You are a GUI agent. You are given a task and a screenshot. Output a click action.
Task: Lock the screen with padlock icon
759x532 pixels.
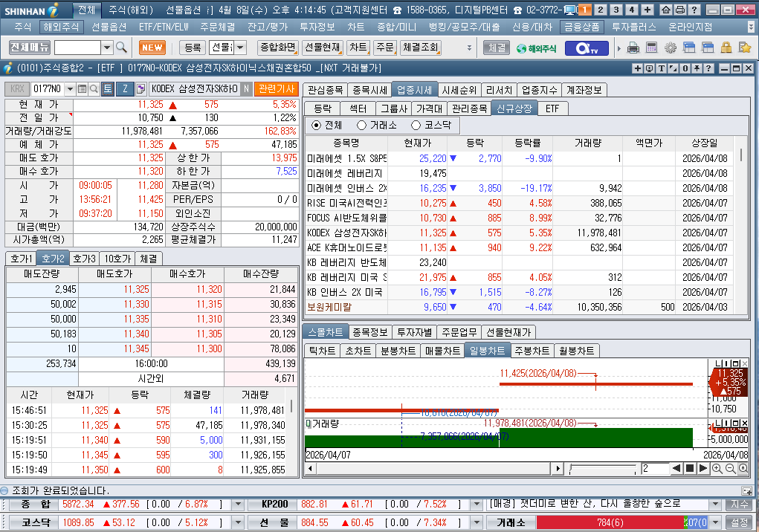[726, 48]
